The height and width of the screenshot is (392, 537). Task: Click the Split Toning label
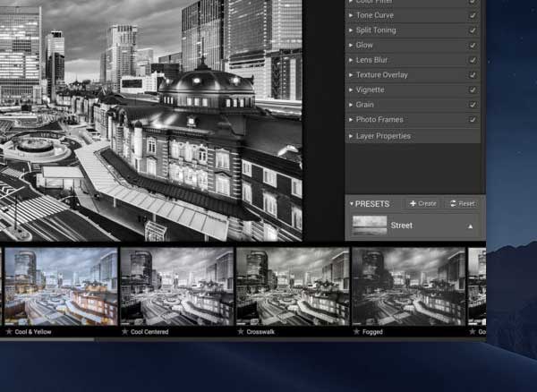(x=376, y=30)
